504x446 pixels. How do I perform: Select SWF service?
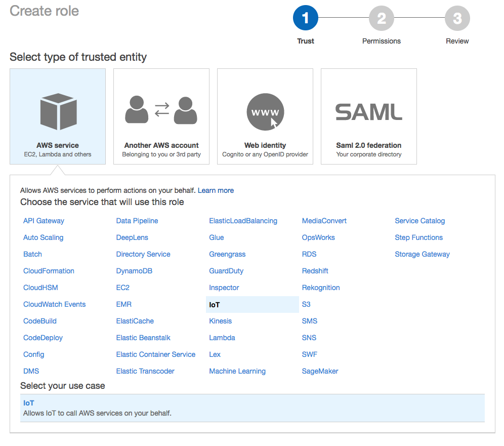pos(310,355)
